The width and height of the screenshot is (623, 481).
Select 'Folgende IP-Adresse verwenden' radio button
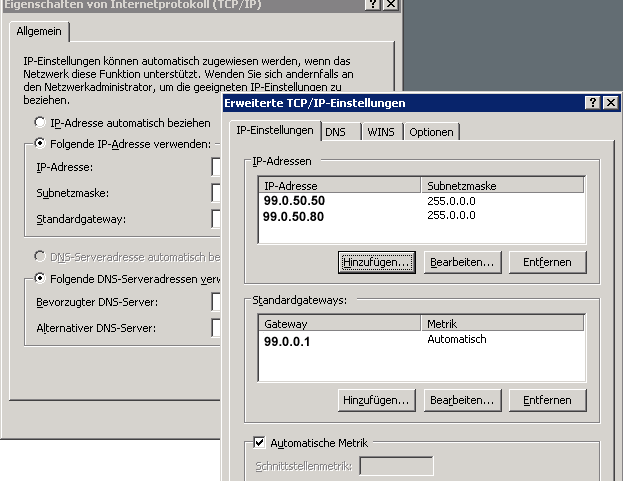pos(40,143)
